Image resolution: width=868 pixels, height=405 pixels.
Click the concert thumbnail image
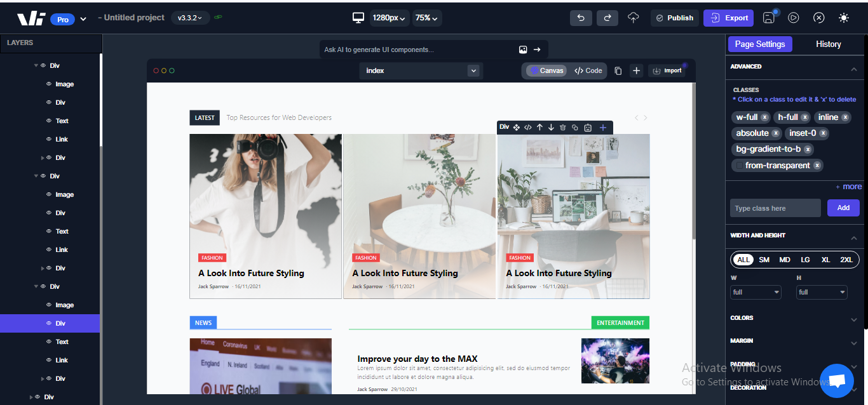pos(615,361)
